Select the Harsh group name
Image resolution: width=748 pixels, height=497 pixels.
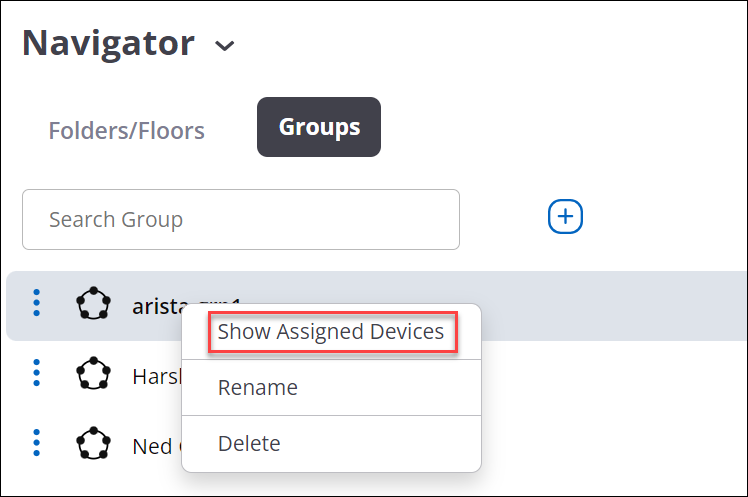(157, 377)
